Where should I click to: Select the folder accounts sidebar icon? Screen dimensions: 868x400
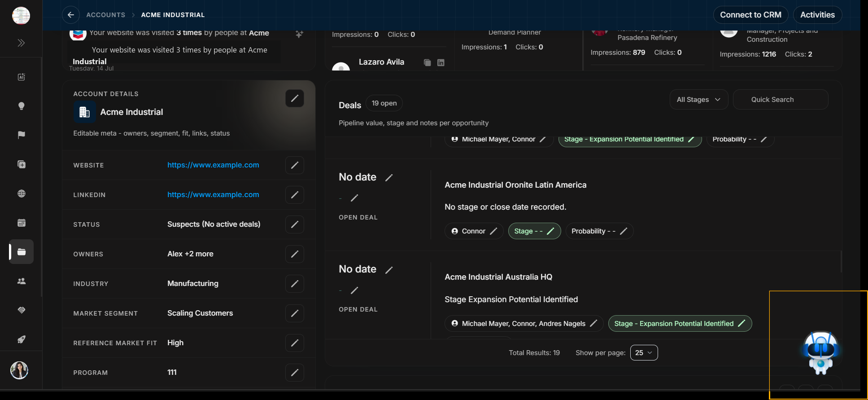tap(21, 252)
